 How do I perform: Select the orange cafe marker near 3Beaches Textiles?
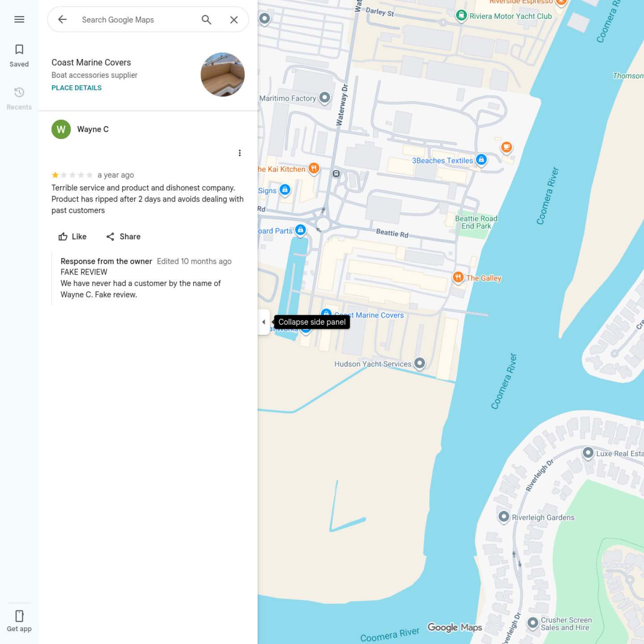506,147
